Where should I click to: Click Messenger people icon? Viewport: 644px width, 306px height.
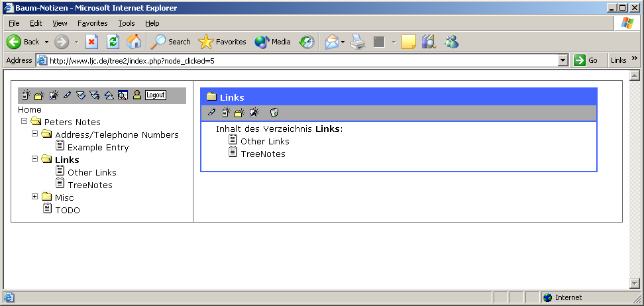click(451, 42)
